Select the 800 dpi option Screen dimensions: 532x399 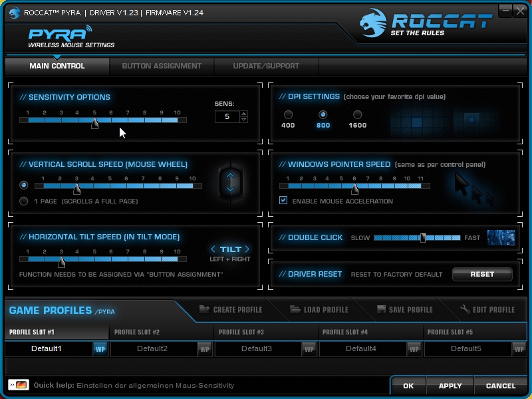click(323, 114)
